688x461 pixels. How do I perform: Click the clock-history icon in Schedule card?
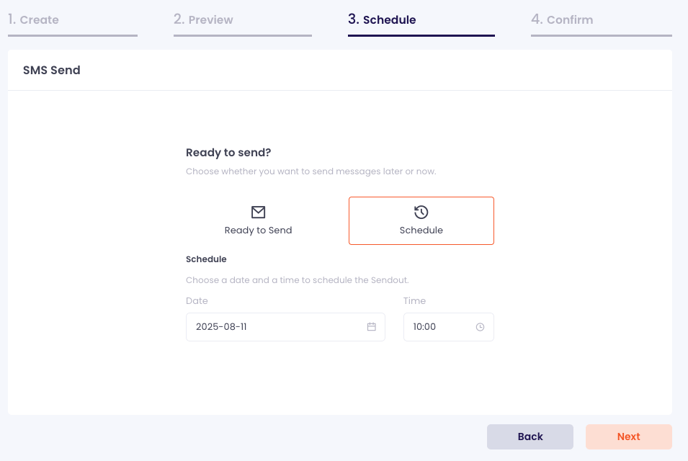click(x=421, y=212)
